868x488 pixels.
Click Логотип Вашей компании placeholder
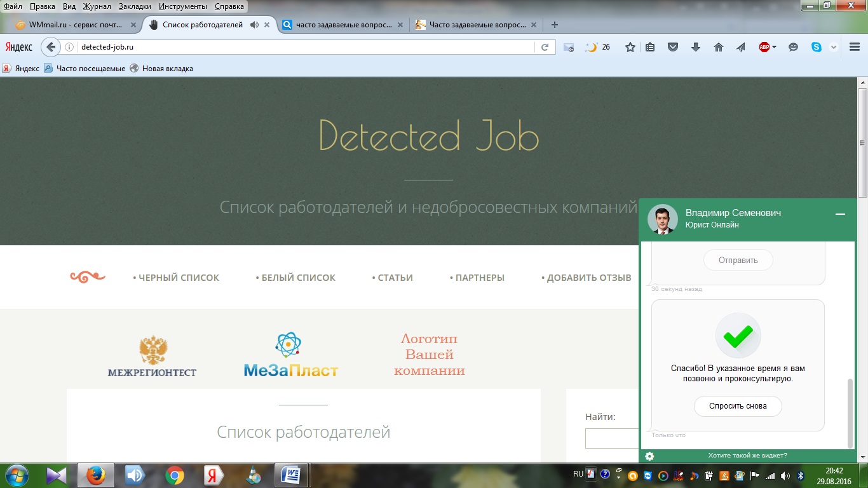[430, 355]
